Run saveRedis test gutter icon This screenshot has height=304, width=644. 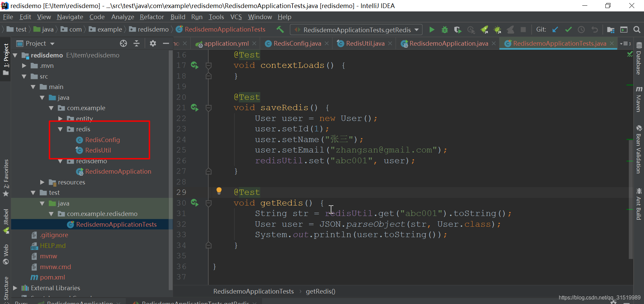[x=195, y=107]
